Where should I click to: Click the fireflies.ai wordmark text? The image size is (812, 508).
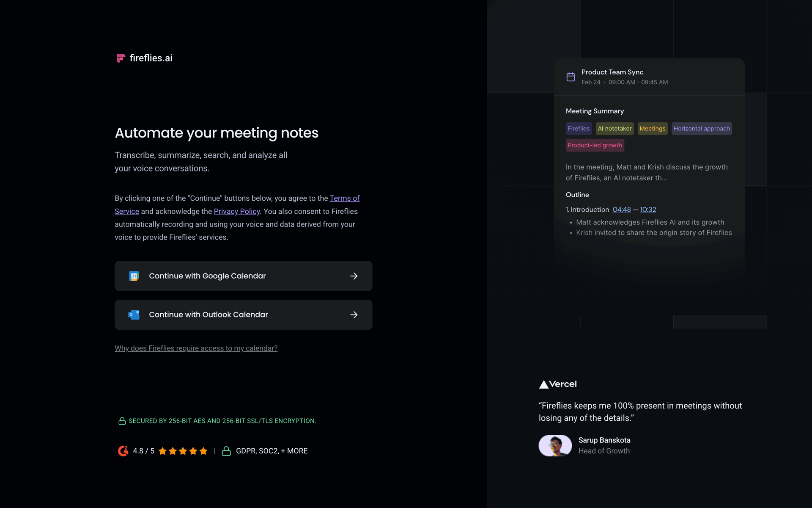coord(151,58)
